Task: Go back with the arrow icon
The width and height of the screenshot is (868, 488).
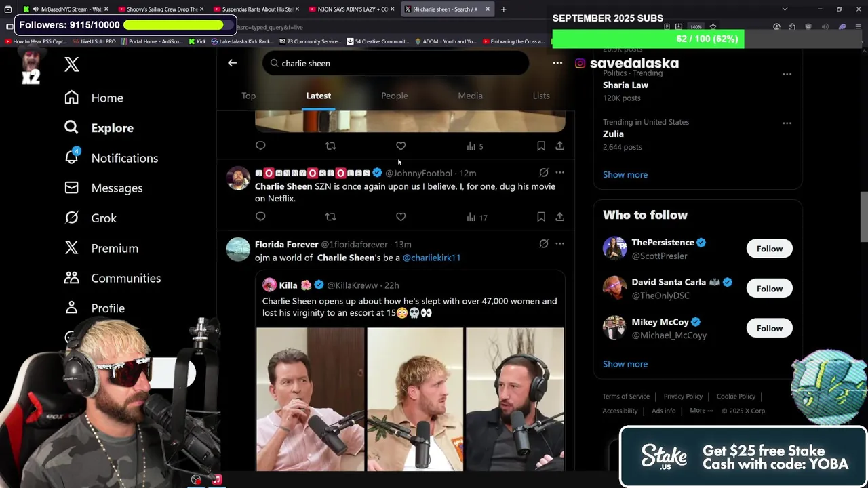Action: [232, 63]
